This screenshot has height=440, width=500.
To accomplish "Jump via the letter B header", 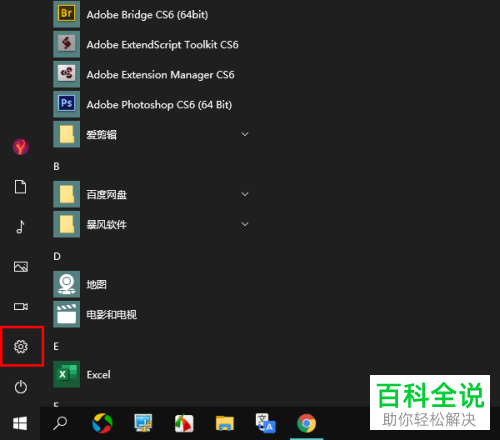I will tap(56, 166).
